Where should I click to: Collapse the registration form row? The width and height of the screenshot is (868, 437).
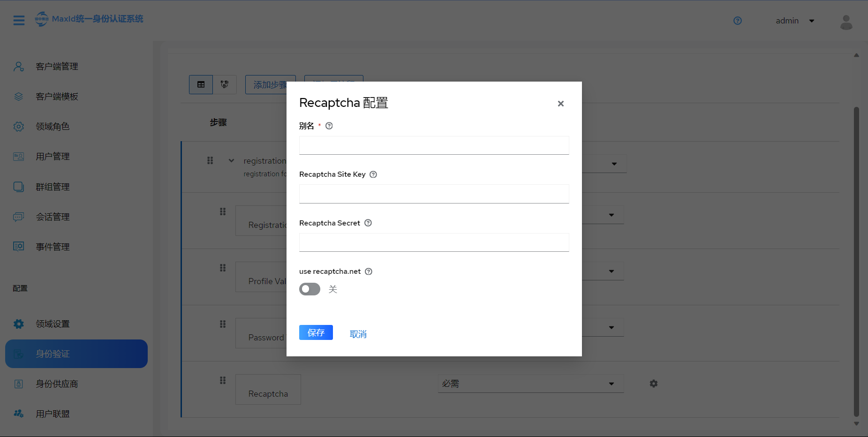pyautogui.click(x=231, y=160)
